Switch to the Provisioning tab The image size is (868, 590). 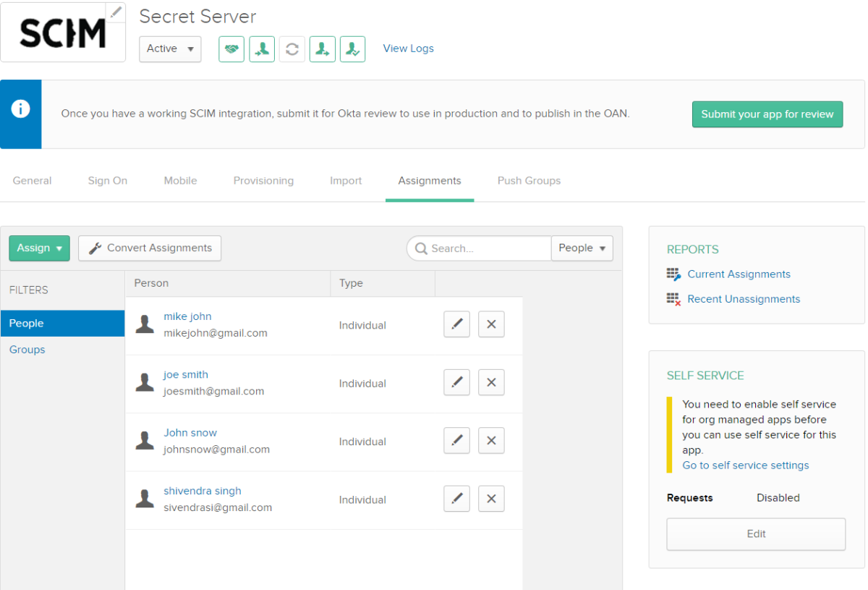[x=263, y=181]
